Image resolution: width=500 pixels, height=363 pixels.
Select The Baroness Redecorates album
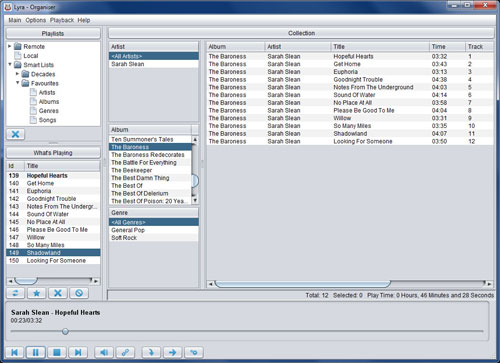(150, 155)
